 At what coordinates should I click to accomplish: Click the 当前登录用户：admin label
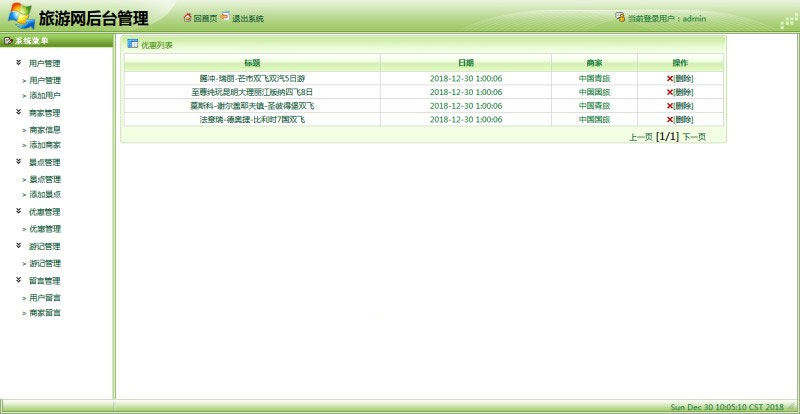667,18
